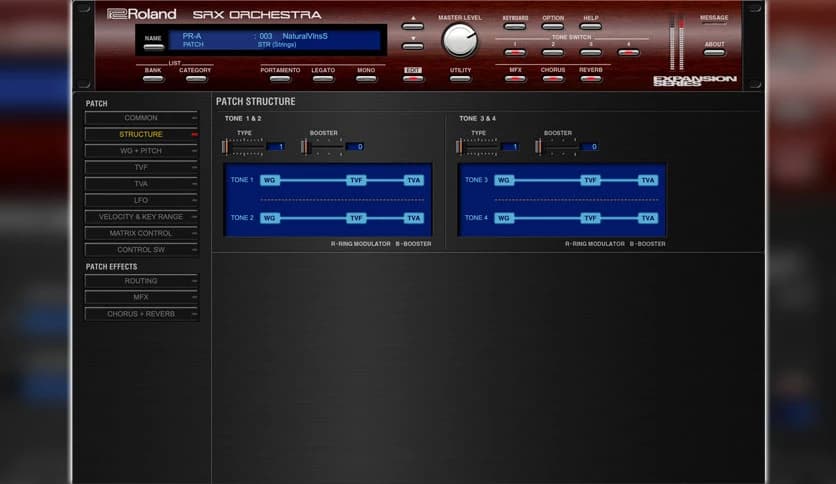Click the MESSAGE indicator
Image resolution: width=836 pixels, height=484 pixels.
[x=714, y=18]
